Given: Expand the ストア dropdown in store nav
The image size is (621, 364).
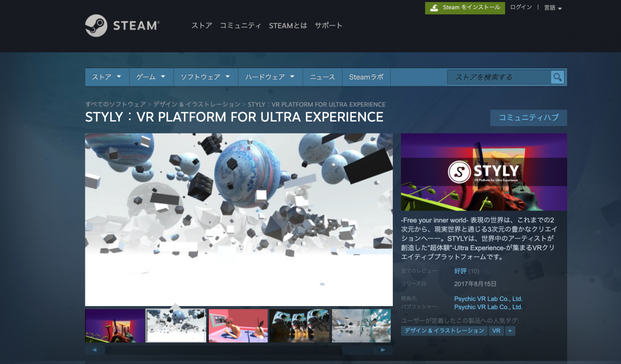Looking at the screenshot, I should point(107,77).
